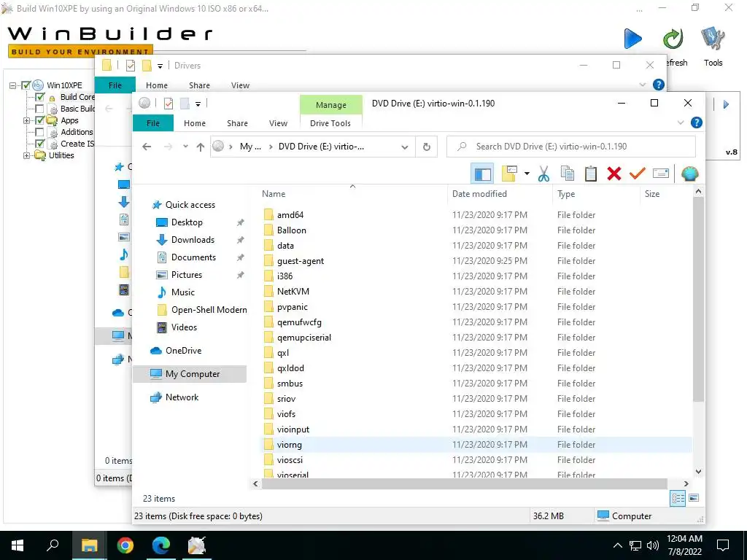This screenshot has width=747, height=560.
Task: Click the new folder toolbar icon
Action: pos(509,174)
